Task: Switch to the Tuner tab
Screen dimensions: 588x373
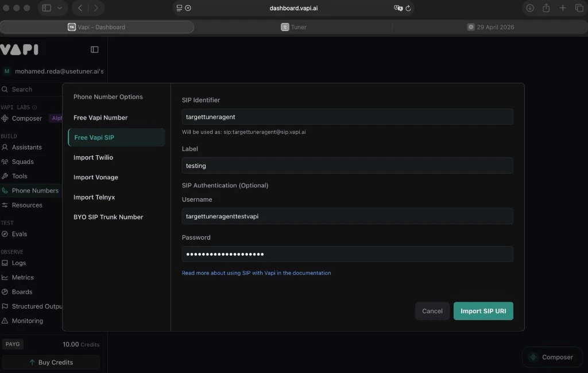Action: 293,27
